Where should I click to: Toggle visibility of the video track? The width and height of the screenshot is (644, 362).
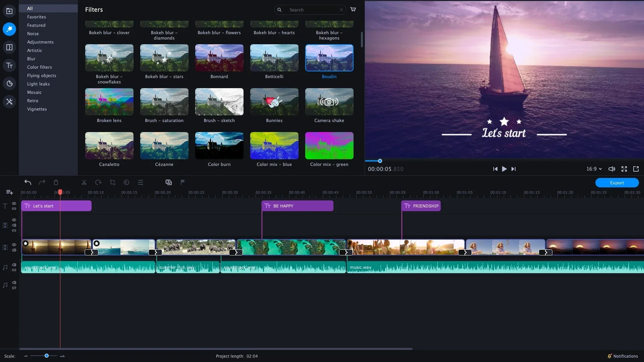pos(14,245)
